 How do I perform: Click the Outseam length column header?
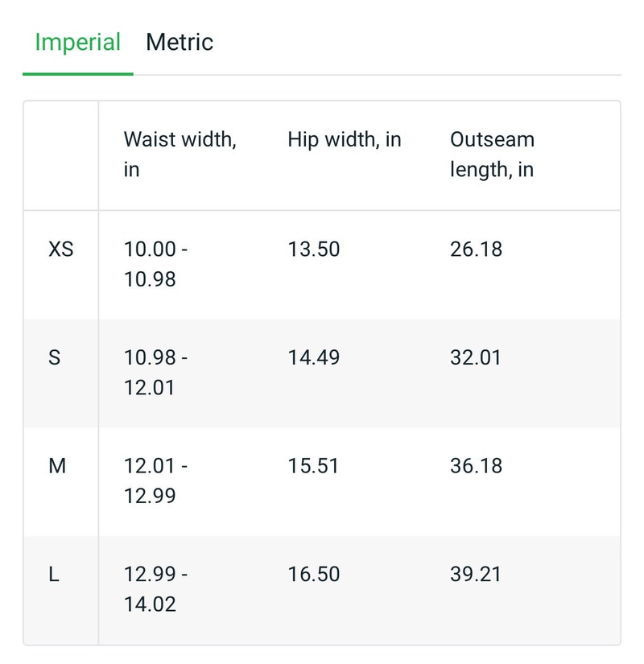point(493,155)
